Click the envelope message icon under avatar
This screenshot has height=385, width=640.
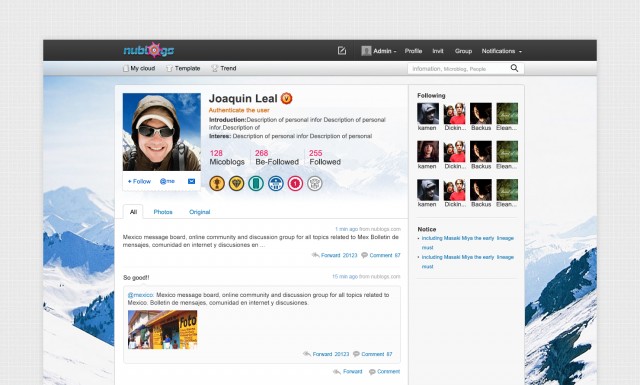coord(191,181)
